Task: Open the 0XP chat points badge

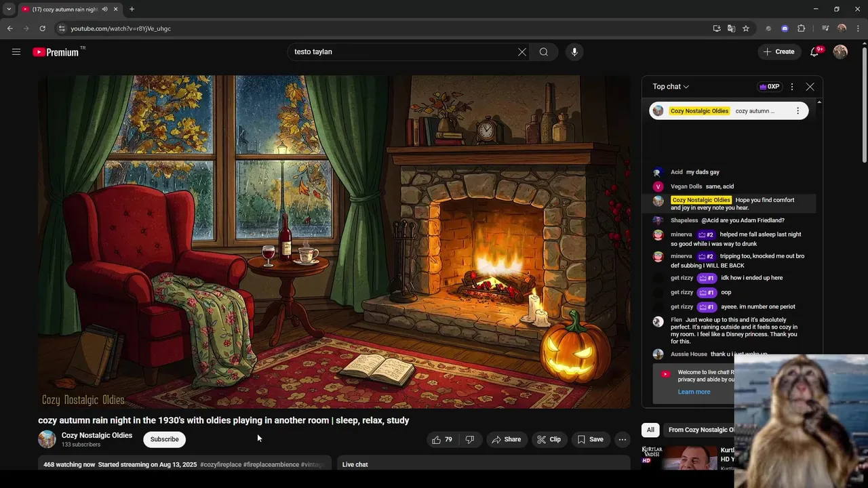Action: [x=769, y=87]
